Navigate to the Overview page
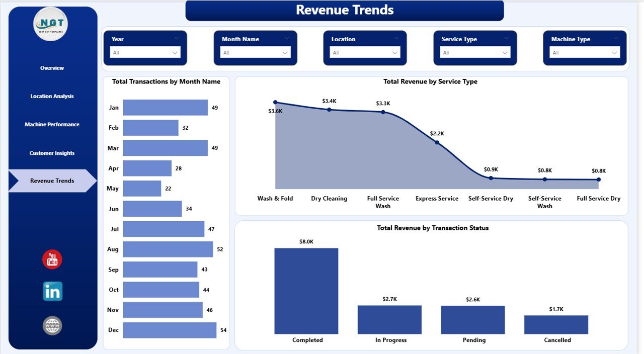Screen dimensions: 644x354 point(52,68)
